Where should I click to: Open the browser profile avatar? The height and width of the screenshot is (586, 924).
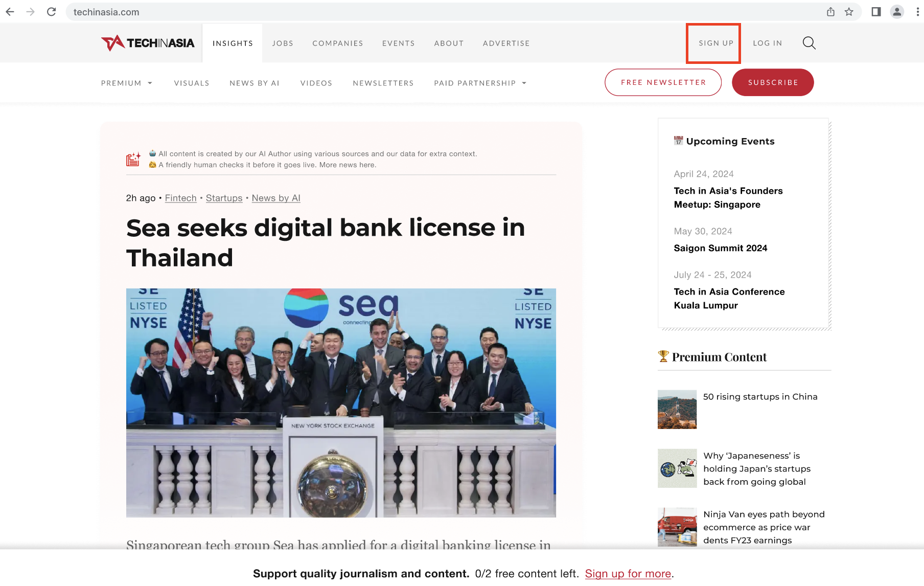[897, 12]
